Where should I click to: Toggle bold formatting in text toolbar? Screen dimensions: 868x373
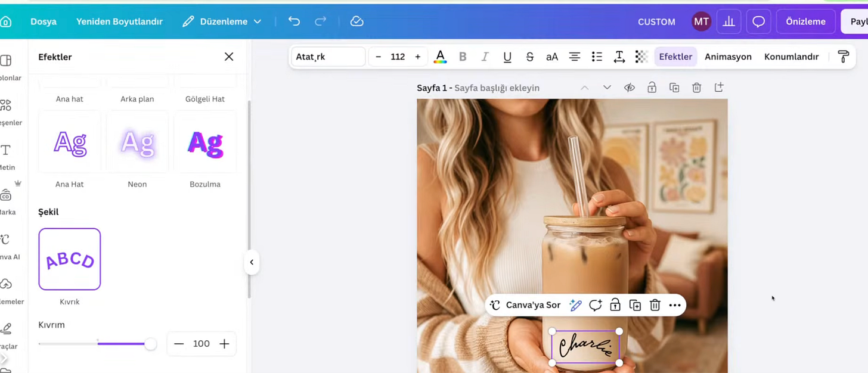pos(463,57)
